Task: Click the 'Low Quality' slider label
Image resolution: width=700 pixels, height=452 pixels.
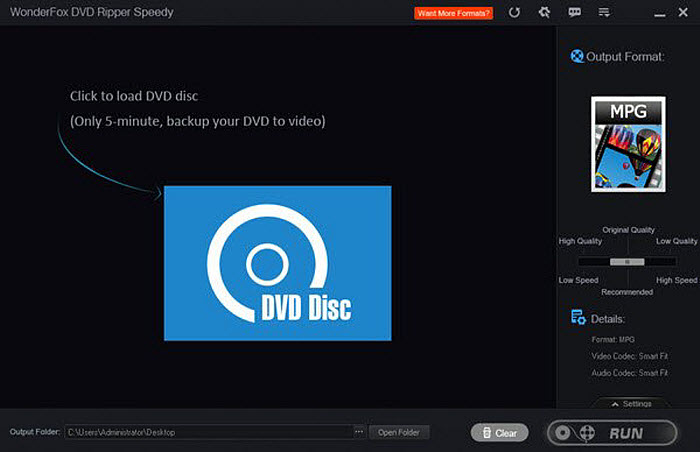Action: pos(677,241)
